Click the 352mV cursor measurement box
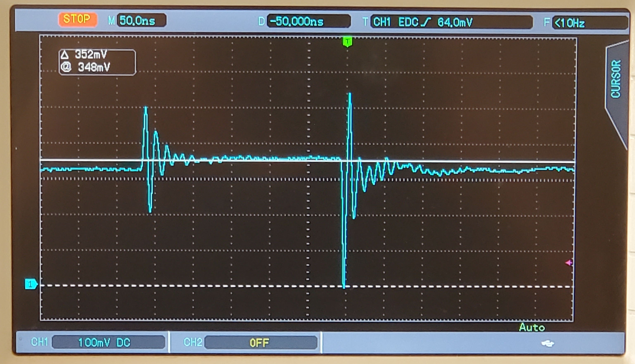Image resolution: width=635 pixels, height=364 pixels. pyautogui.click(x=97, y=62)
